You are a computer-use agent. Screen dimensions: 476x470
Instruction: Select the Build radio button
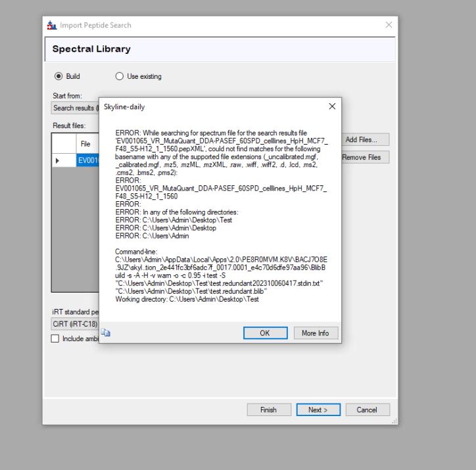[58, 76]
